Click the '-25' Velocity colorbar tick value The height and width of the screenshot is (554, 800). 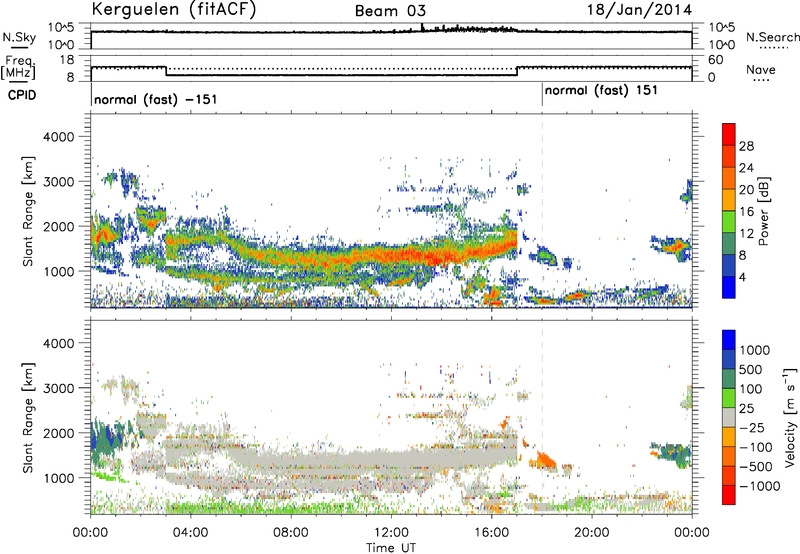click(x=753, y=427)
